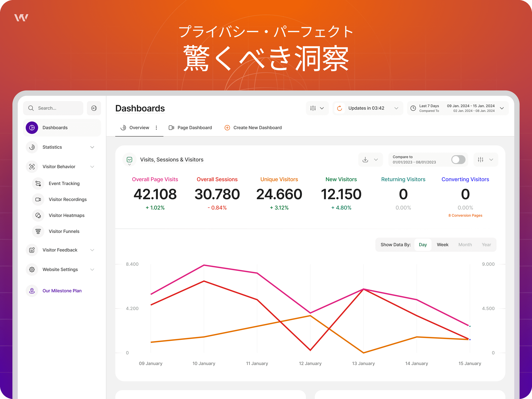
Task: Go to Visitor Heatmaps
Action: 67,215
